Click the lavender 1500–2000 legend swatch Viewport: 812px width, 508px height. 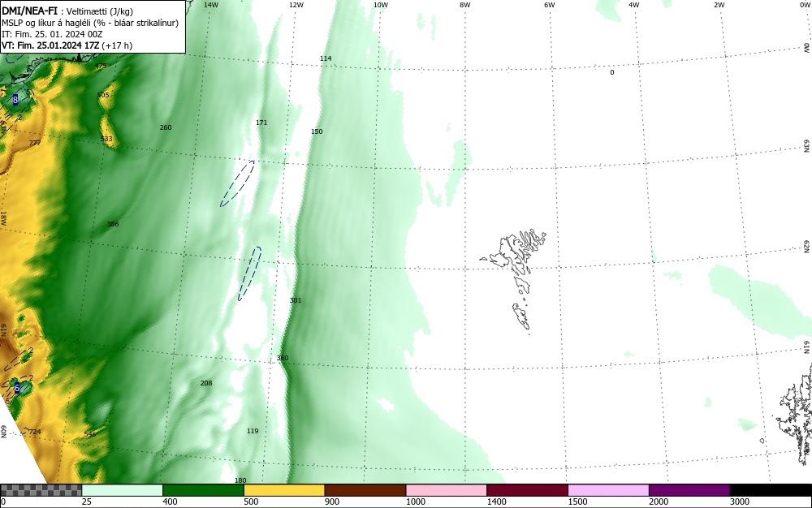[x=608, y=490]
